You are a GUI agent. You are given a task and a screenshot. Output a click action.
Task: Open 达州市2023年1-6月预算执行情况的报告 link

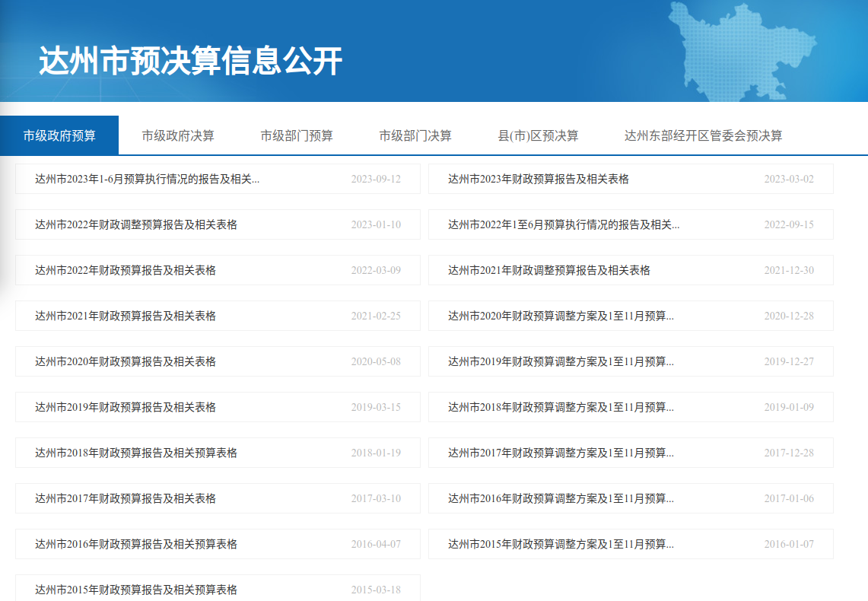click(147, 180)
